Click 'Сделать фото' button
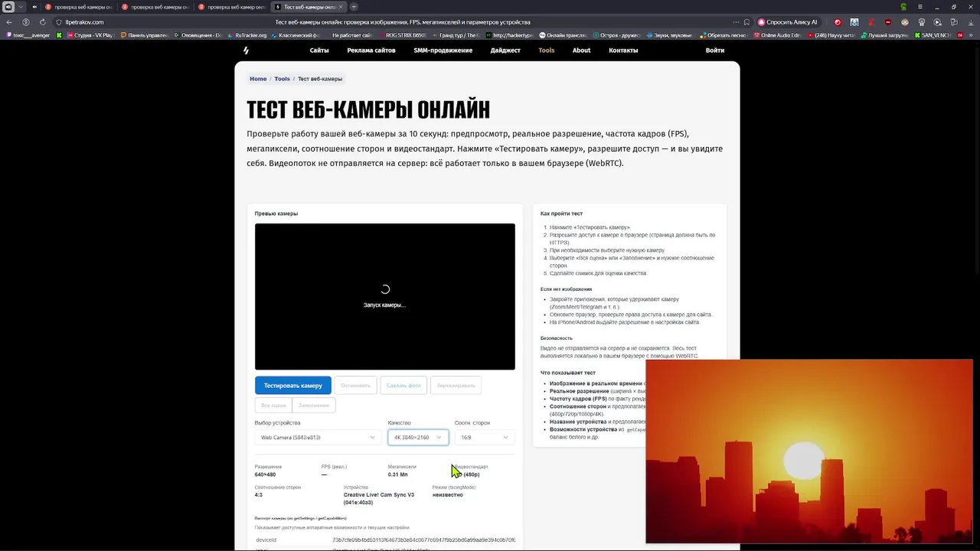980x551 pixels. coord(403,386)
